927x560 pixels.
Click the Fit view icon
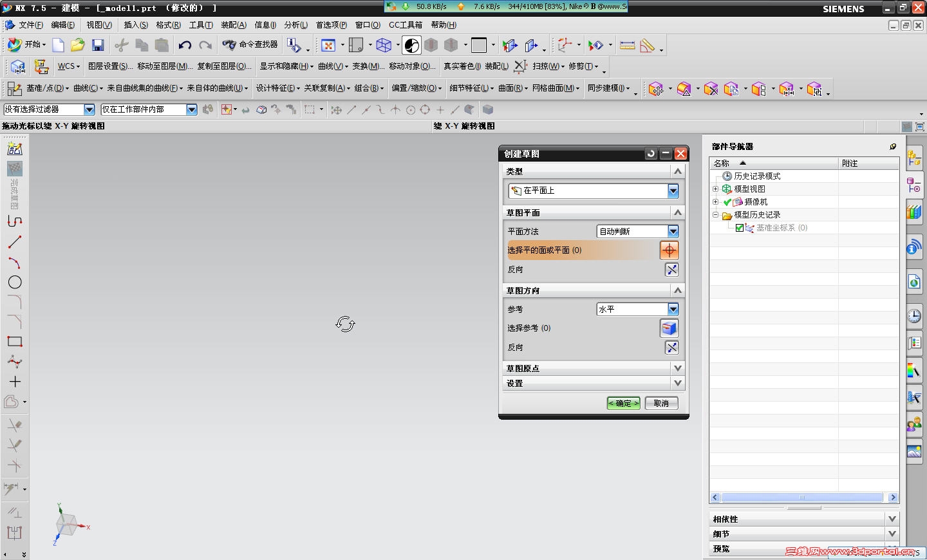click(x=328, y=45)
